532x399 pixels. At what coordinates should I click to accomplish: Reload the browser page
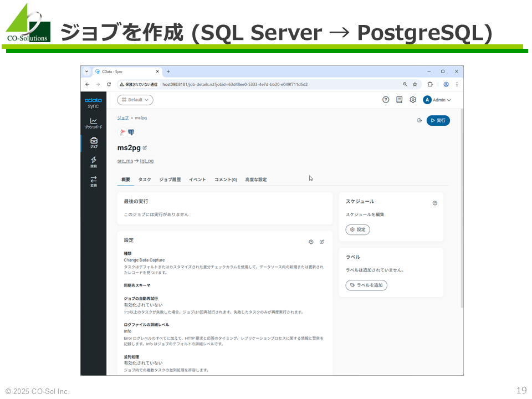tap(109, 84)
